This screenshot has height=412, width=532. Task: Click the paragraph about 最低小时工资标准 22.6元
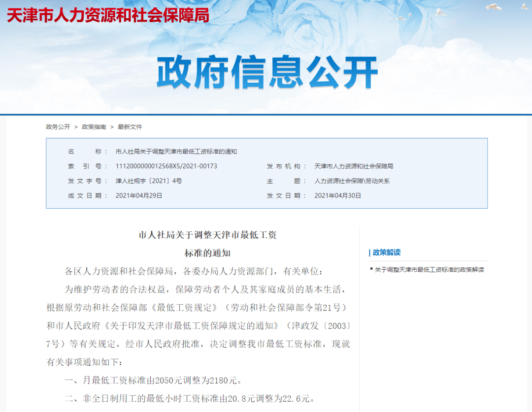(x=190, y=398)
